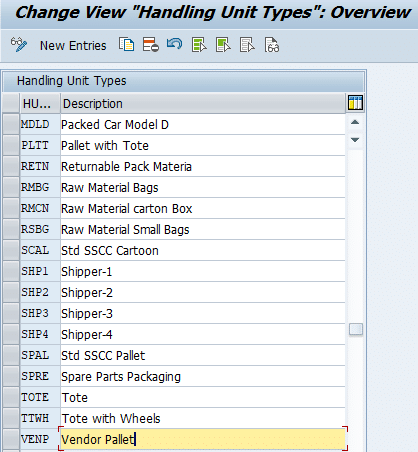The image size is (418, 452).
Task: Open the table configuration columns icon
Action: point(355,103)
